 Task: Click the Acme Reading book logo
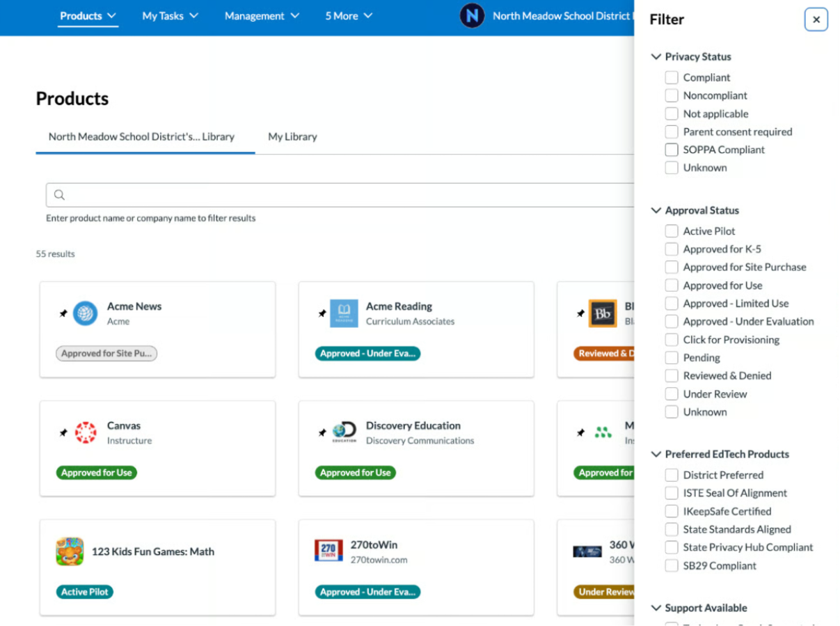pos(344,313)
